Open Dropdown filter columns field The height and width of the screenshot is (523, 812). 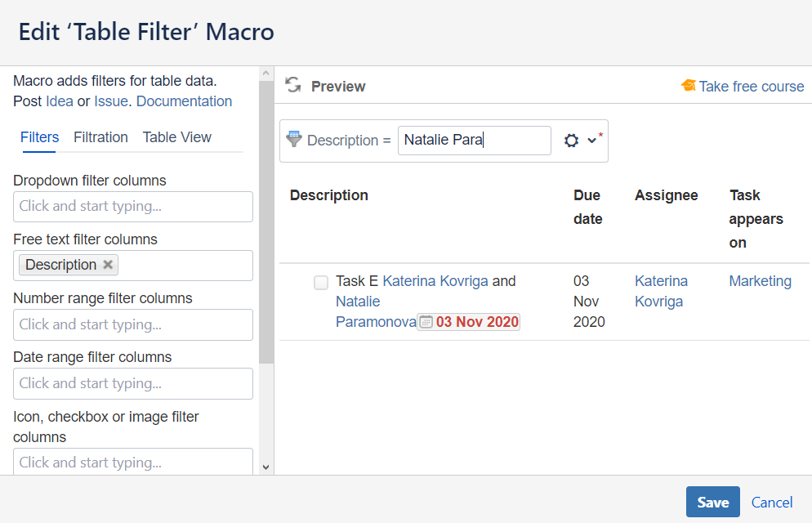pos(133,207)
